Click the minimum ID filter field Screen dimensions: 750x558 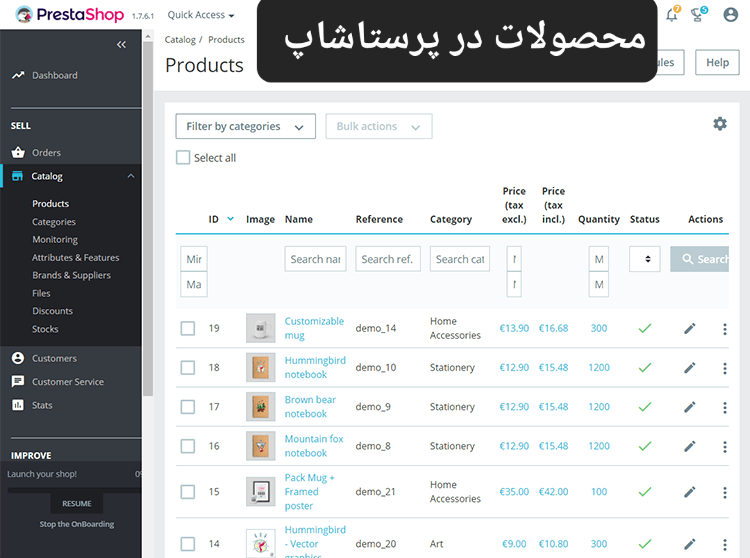[194, 259]
